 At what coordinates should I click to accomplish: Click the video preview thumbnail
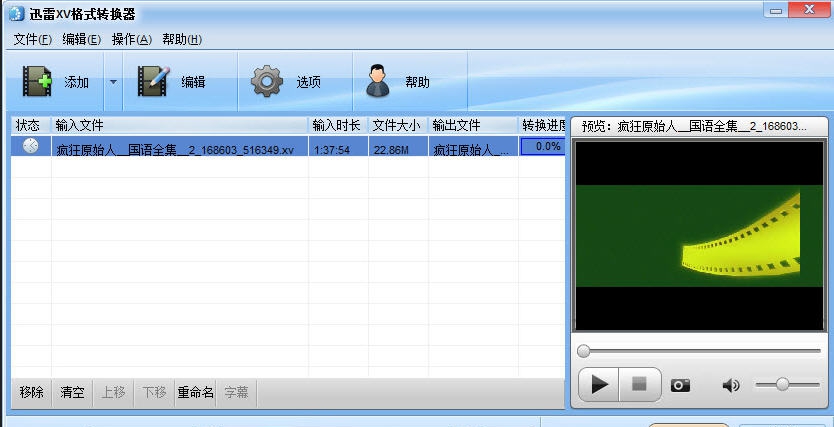[x=699, y=236]
